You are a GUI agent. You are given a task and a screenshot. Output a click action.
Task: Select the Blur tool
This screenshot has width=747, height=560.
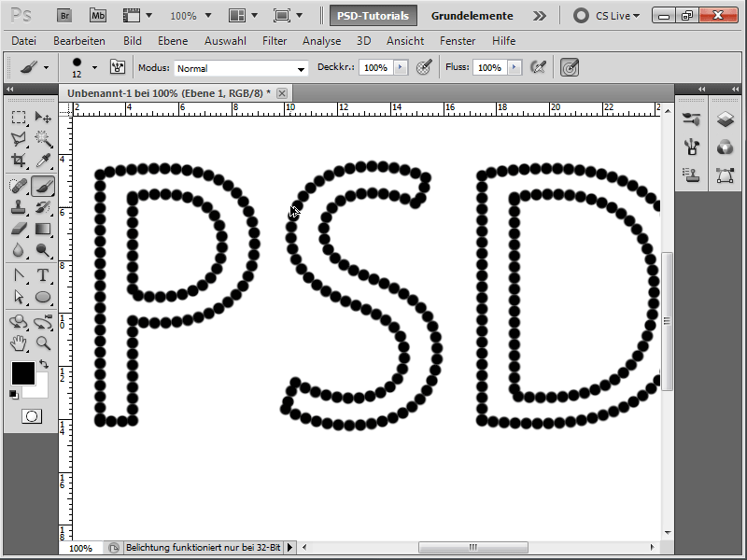pos(19,250)
